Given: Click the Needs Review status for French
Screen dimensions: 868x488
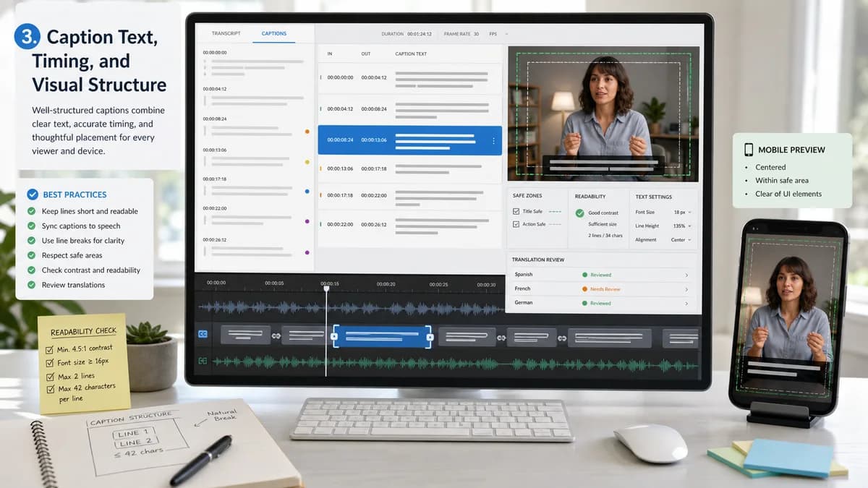Looking at the screenshot, I should click(x=605, y=289).
